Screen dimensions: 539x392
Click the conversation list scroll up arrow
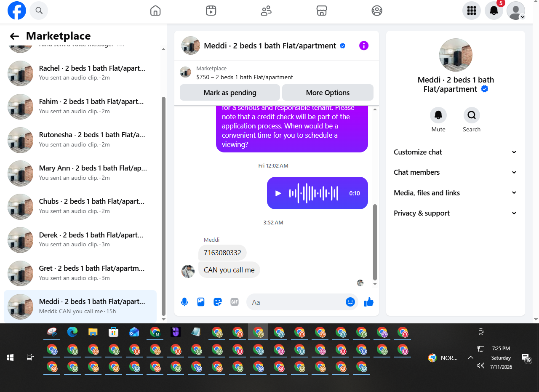164,49
